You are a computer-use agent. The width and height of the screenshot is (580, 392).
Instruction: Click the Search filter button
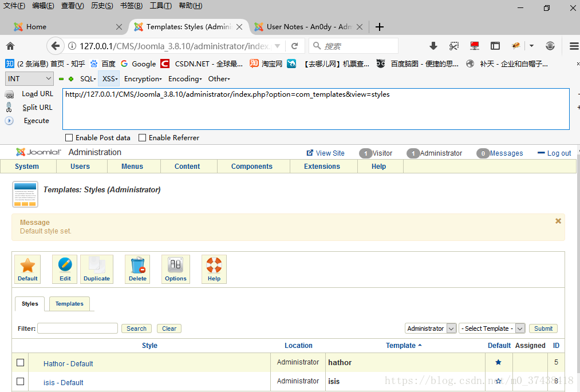[x=136, y=328]
